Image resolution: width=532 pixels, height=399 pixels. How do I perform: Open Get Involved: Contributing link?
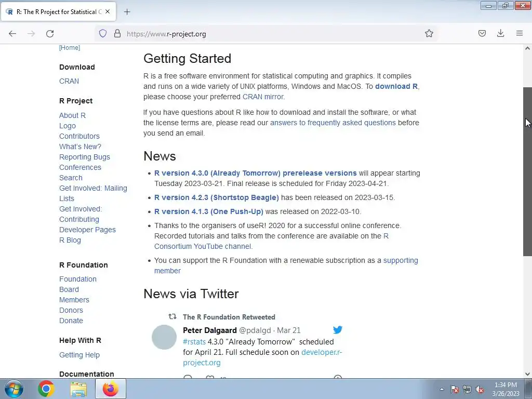tap(81, 214)
